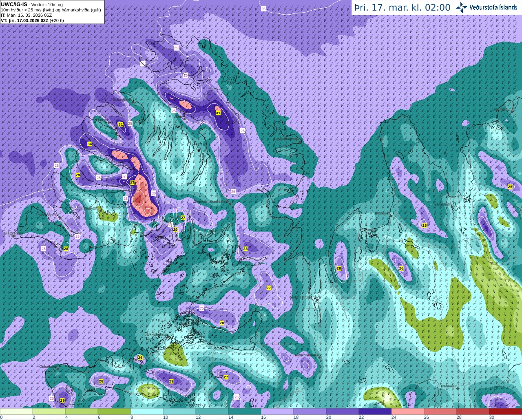Viewport: 522px width, 420px height.
Task: Select the date title 'Þri. 17. mar. kl. 02:00'
Action: tap(403, 7)
